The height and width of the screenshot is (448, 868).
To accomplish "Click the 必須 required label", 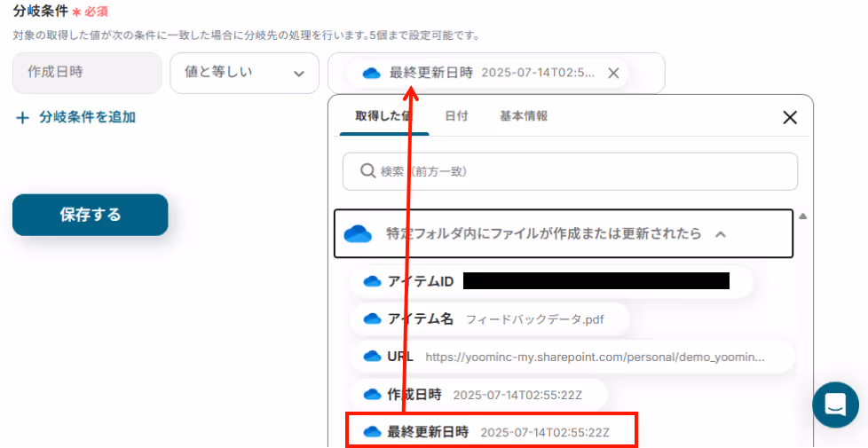I will pyautogui.click(x=95, y=11).
